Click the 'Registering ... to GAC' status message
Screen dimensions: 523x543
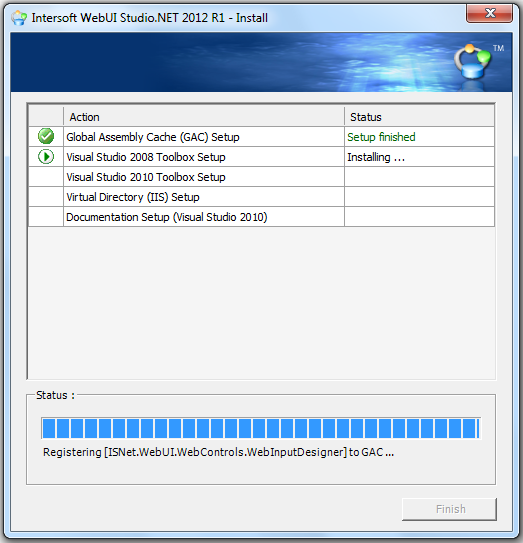[218, 452]
